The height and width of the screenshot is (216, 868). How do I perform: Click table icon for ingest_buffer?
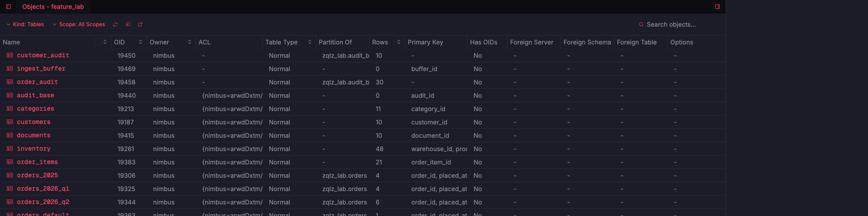click(x=10, y=69)
